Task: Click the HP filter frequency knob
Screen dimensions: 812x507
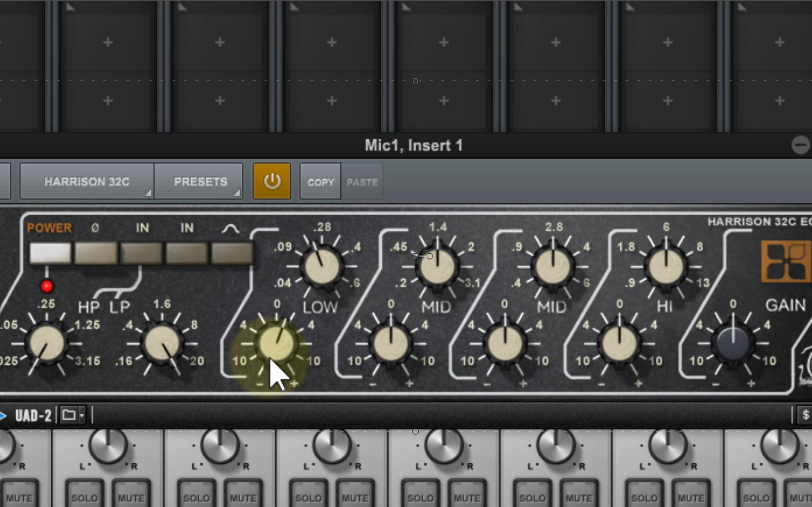Action: [47, 344]
